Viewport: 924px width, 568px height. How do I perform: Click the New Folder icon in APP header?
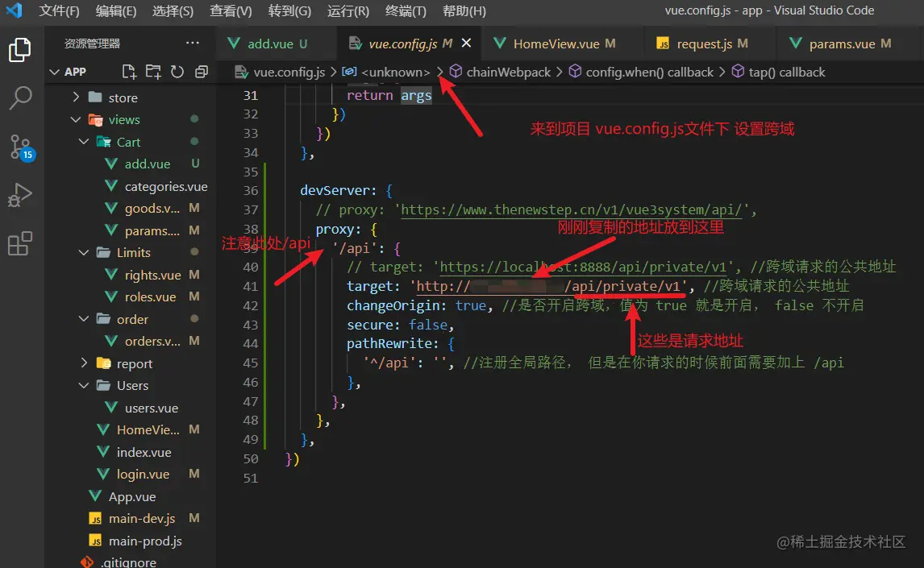153,72
